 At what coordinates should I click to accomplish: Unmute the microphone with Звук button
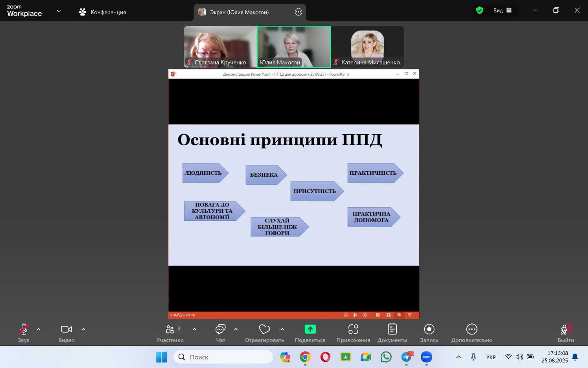point(24,329)
